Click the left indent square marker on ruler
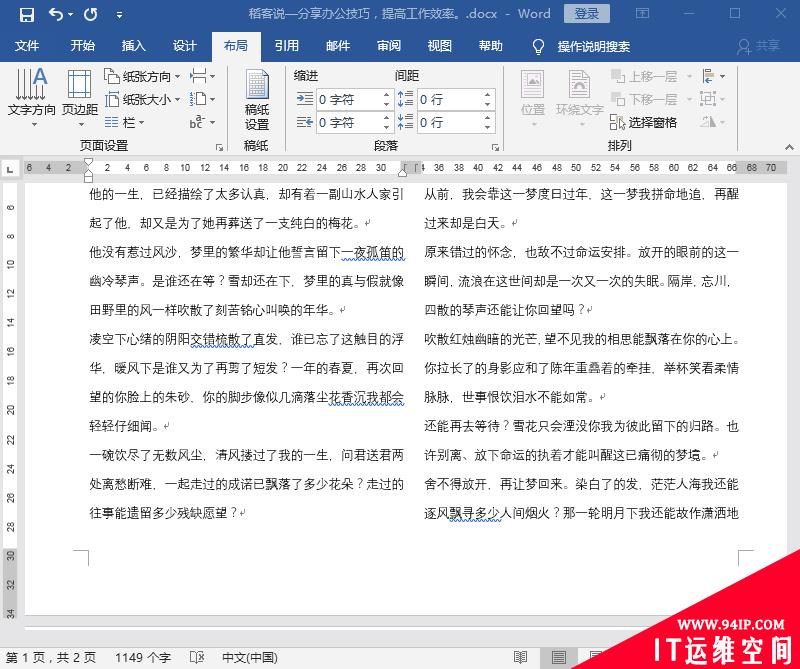The width and height of the screenshot is (800, 669). pyautogui.click(x=88, y=179)
